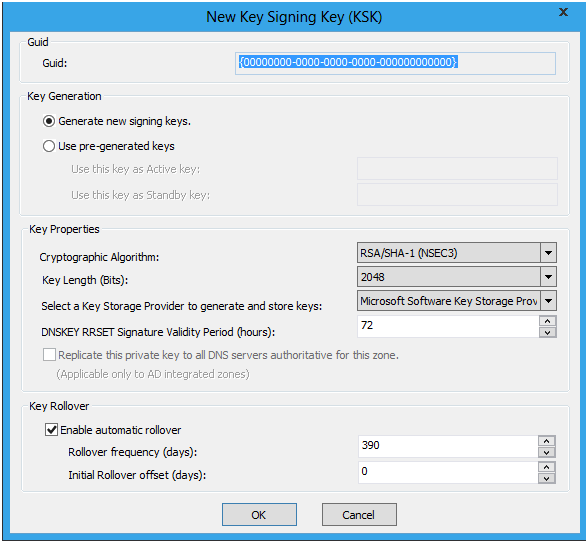Close the New Key Signing Key dialog
The width and height of the screenshot is (588, 543).
coord(563,12)
